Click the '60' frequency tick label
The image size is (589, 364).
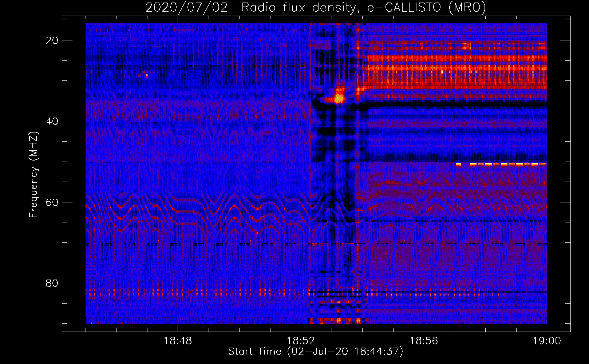[52, 202]
